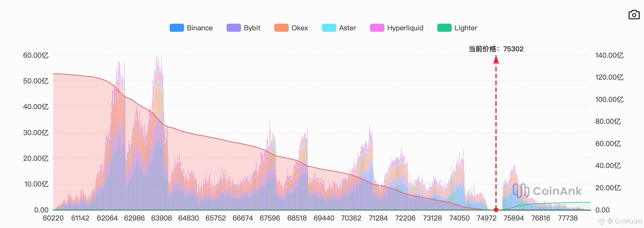
Task: Click the left axis label 60.00亿
Action: 36,55
